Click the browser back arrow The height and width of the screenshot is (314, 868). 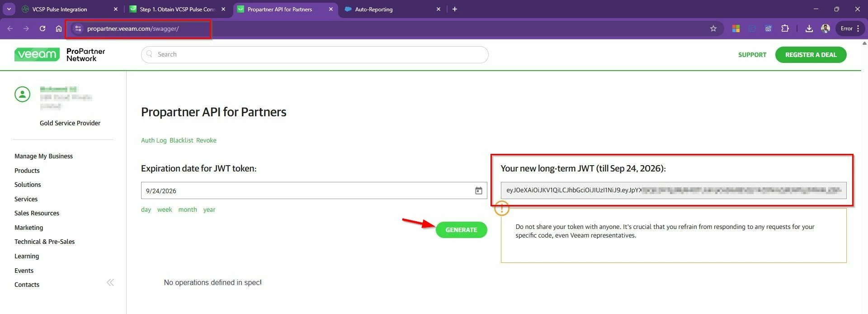[10, 29]
